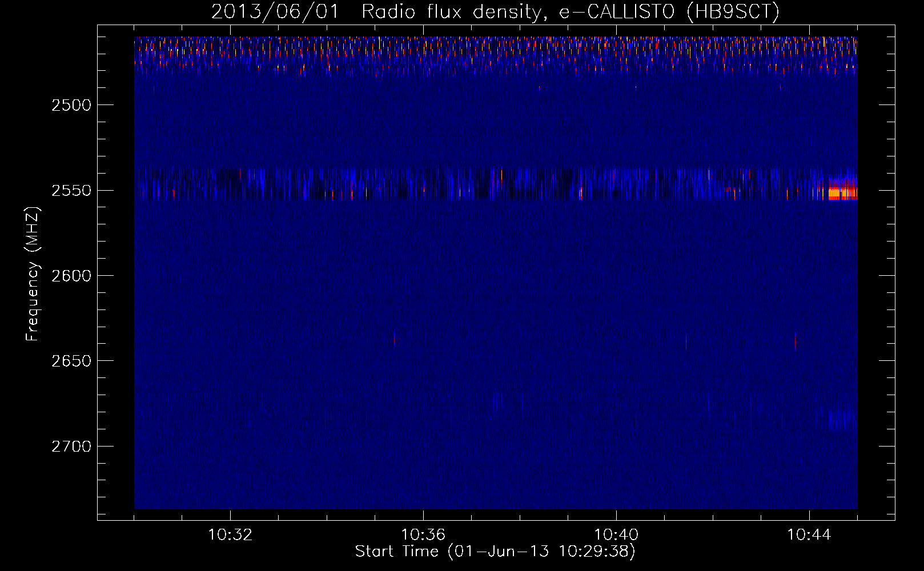Viewport: 924px width, 571px height.
Task: Click the 10:40 time axis label
Action: [616, 535]
